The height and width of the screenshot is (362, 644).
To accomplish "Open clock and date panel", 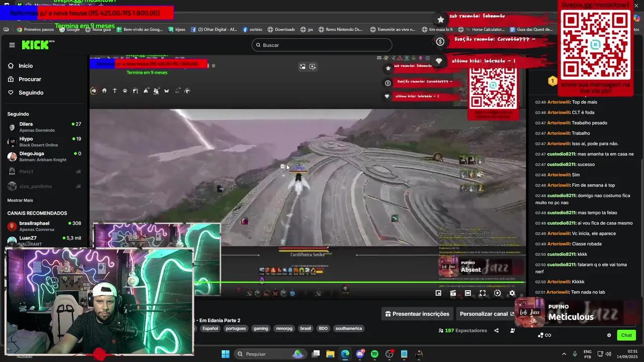I will tap(627, 354).
